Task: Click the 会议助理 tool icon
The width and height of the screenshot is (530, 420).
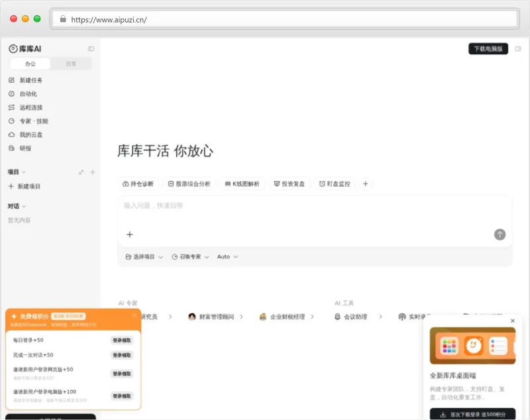Action: 337,317
